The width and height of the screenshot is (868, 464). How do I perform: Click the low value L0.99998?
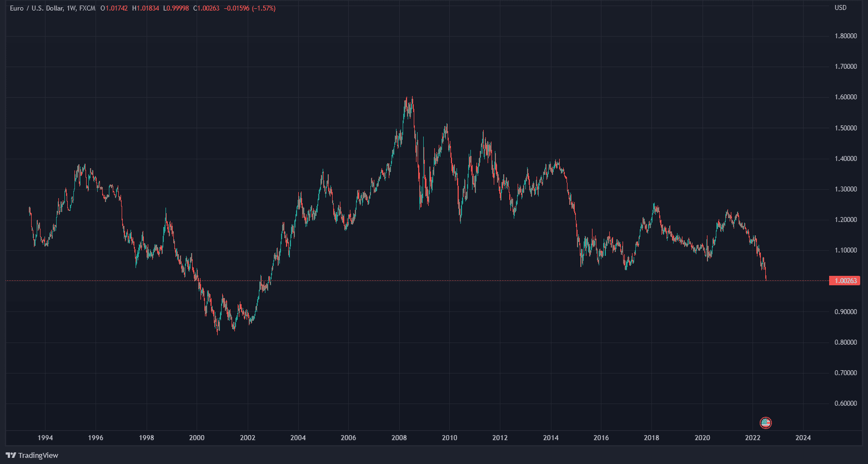177,8
